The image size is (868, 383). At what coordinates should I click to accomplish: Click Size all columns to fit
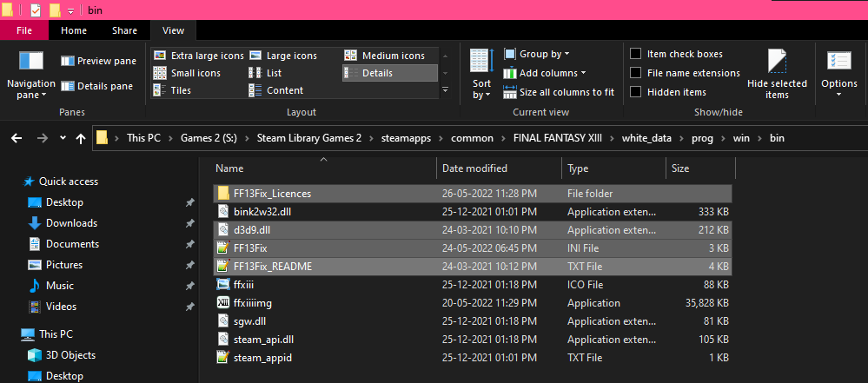click(559, 92)
